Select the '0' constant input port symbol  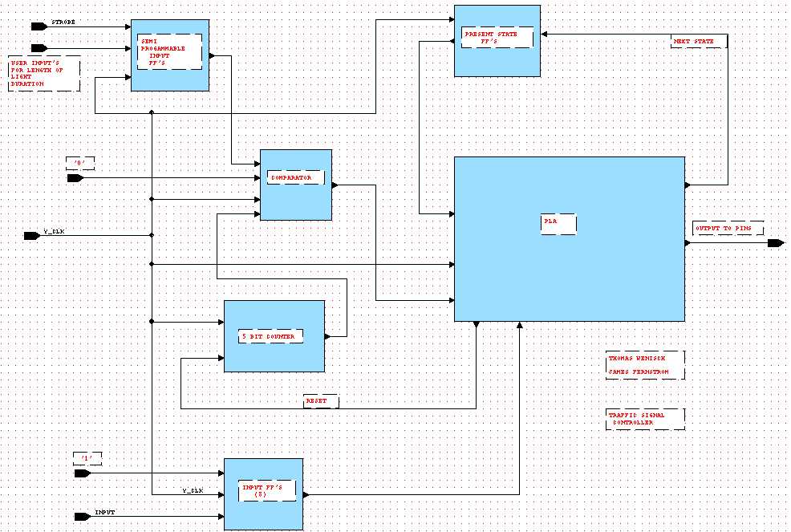click(75, 178)
